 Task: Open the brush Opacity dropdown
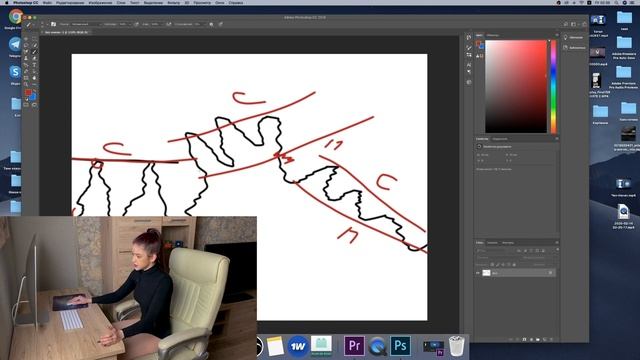[125, 24]
